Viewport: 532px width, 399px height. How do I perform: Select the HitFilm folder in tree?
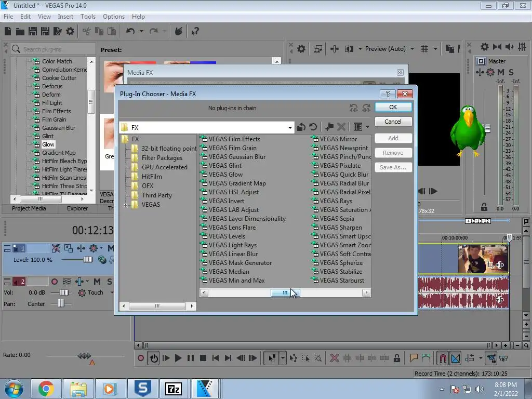point(152,177)
